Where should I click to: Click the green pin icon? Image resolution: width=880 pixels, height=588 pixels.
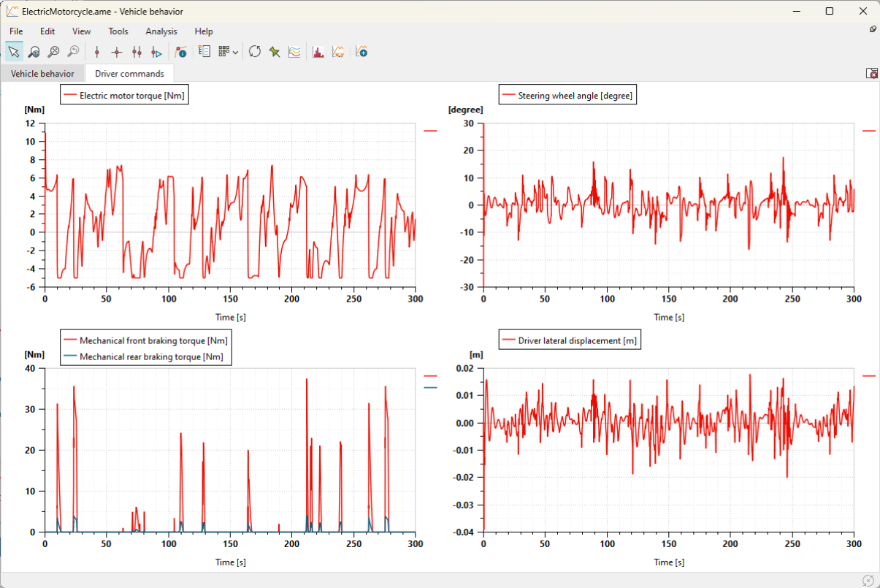tap(275, 52)
